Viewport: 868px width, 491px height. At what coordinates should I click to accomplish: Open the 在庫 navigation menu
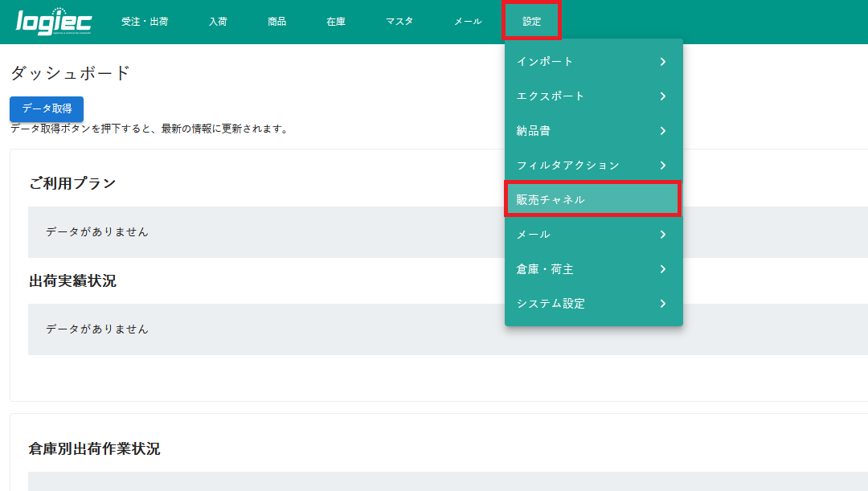[336, 22]
